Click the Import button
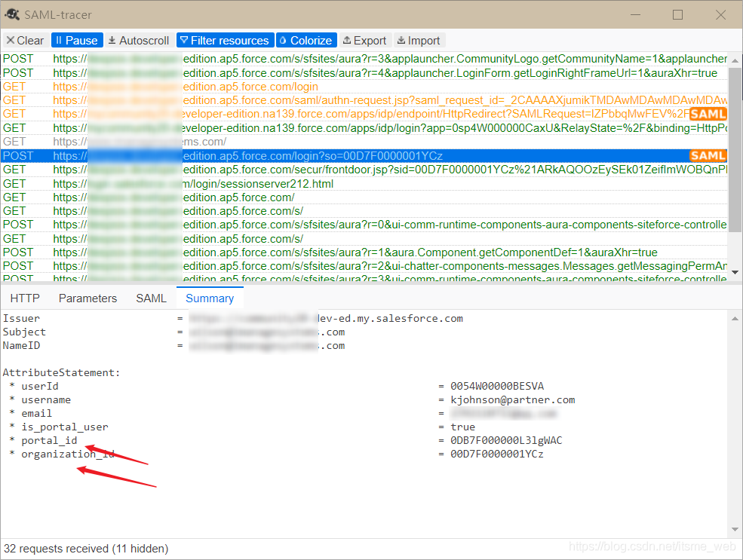The image size is (743, 560). pos(419,41)
